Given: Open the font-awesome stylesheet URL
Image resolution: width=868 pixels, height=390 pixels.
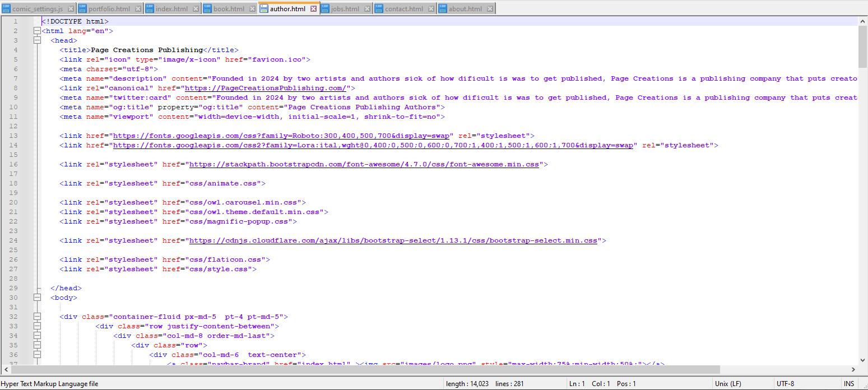Looking at the screenshot, I should (x=364, y=165).
